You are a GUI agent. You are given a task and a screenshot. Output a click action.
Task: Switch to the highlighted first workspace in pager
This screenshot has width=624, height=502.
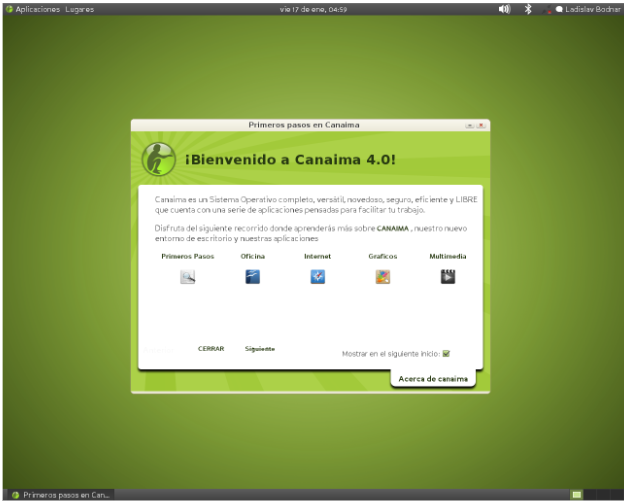(577, 495)
